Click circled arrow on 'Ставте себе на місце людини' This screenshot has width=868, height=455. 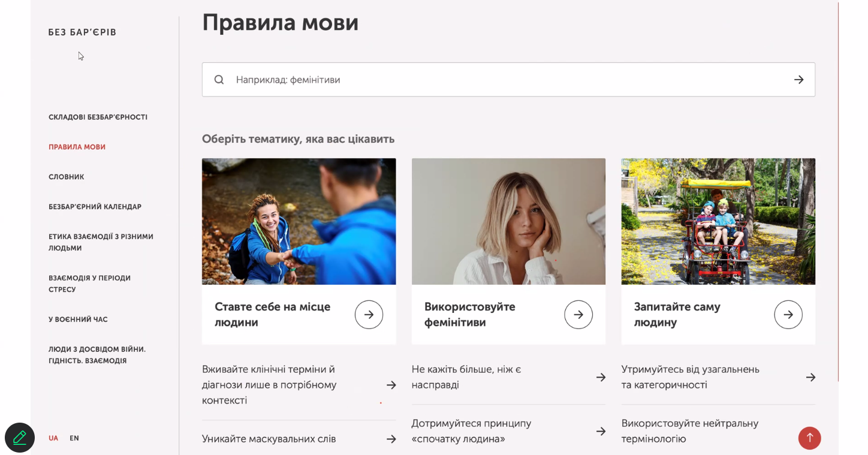click(369, 315)
